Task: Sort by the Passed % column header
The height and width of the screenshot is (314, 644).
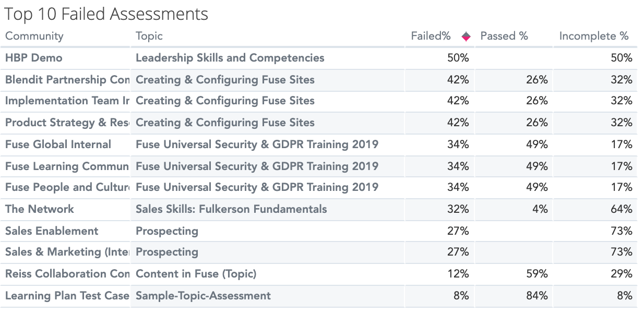Action: point(504,36)
